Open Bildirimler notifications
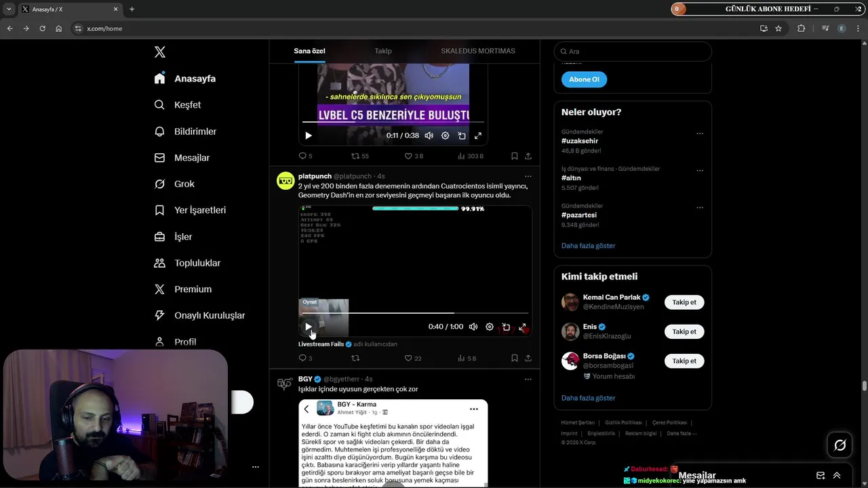 coord(185,131)
